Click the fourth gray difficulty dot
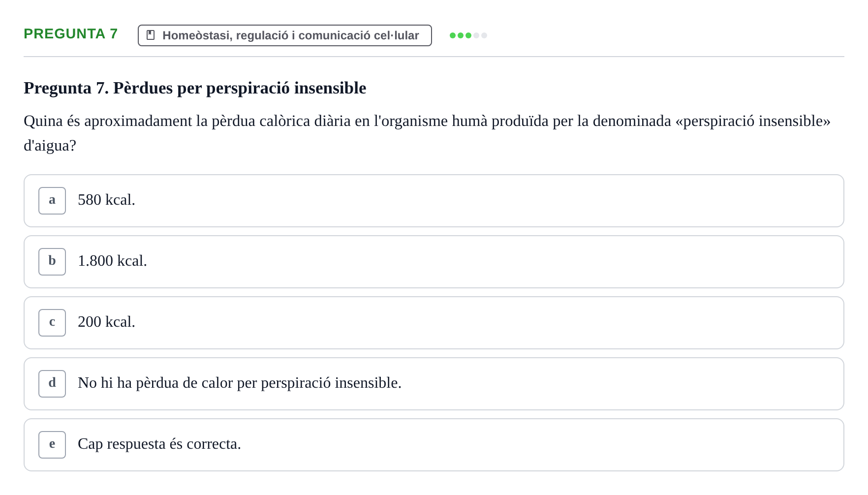The width and height of the screenshot is (868, 495). pyautogui.click(x=476, y=35)
